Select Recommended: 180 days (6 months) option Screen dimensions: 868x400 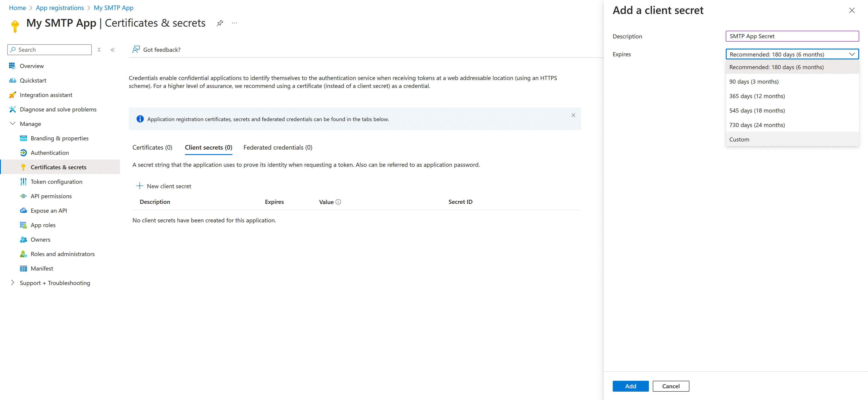pyautogui.click(x=792, y=67)
